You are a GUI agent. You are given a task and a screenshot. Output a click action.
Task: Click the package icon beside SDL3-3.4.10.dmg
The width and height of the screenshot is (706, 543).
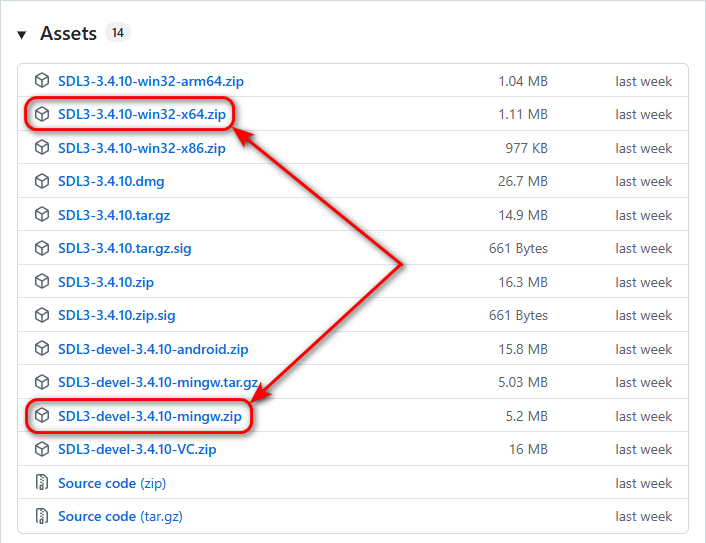click(42, 181)
